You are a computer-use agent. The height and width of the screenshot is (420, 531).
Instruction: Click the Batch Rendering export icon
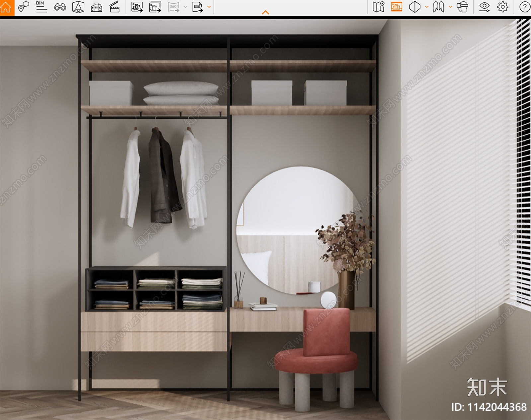(155, 7)
